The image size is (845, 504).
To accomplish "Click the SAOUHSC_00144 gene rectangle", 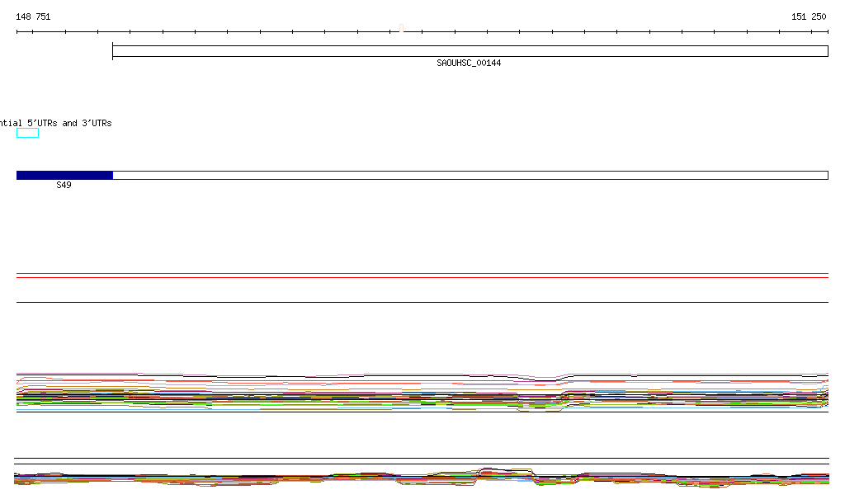I will (x=470, y=51).
